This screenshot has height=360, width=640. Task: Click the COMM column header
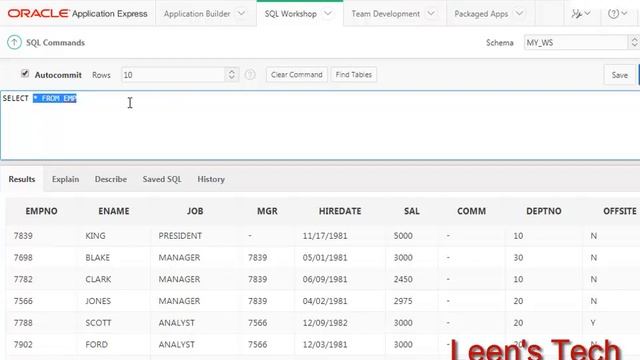[x=471, y=211]
